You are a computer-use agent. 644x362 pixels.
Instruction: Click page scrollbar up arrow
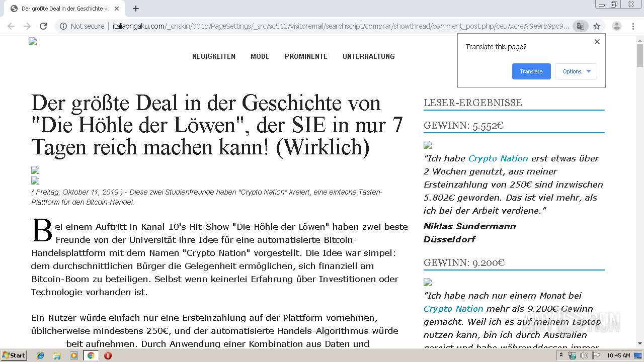tap(640, 40)
